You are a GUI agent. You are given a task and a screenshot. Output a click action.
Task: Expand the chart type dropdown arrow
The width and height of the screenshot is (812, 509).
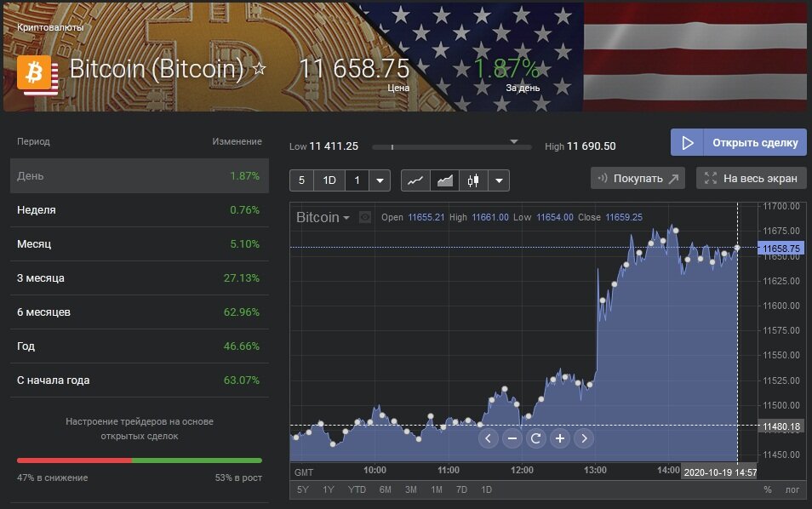coord(499,180)
